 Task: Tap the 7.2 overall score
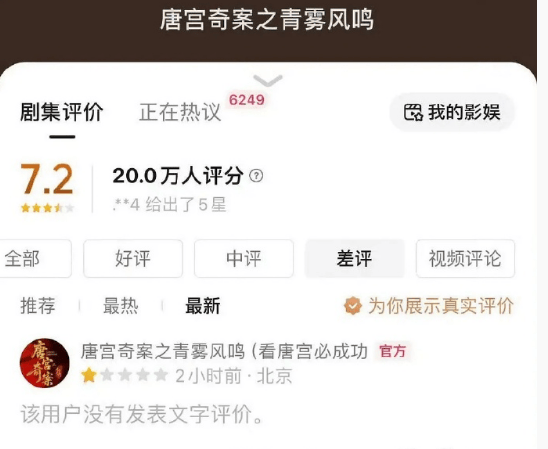pyautogui.click(x=47, y=179)
